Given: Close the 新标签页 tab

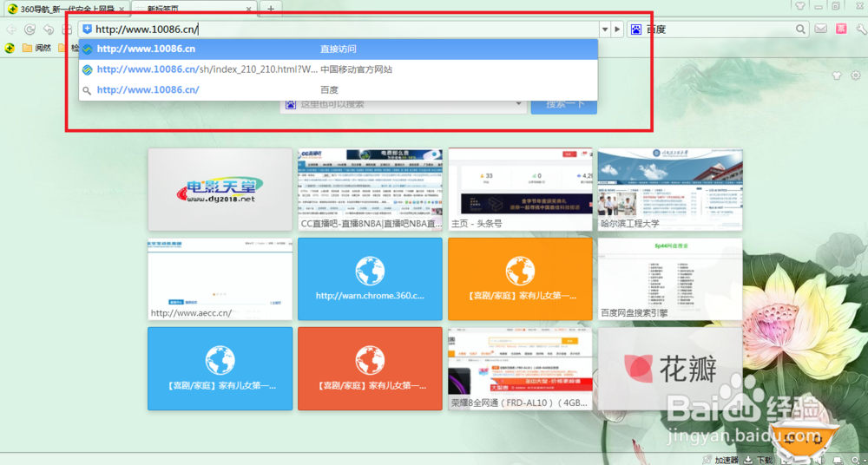Looking at the screenshot, I should click(249, 9).
